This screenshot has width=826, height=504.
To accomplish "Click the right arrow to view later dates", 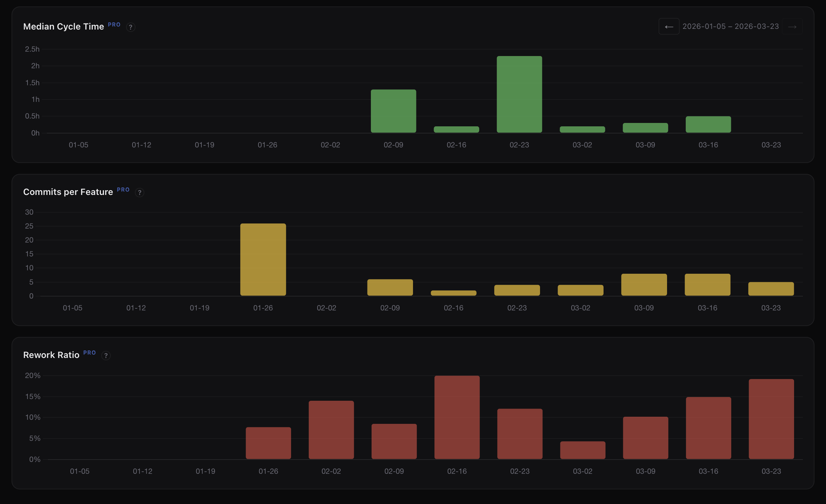I will click(792, 26).
